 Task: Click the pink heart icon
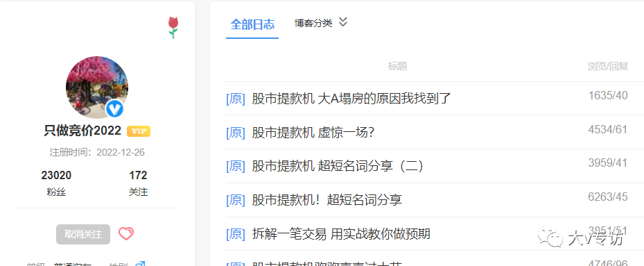[x=126, y=234]
